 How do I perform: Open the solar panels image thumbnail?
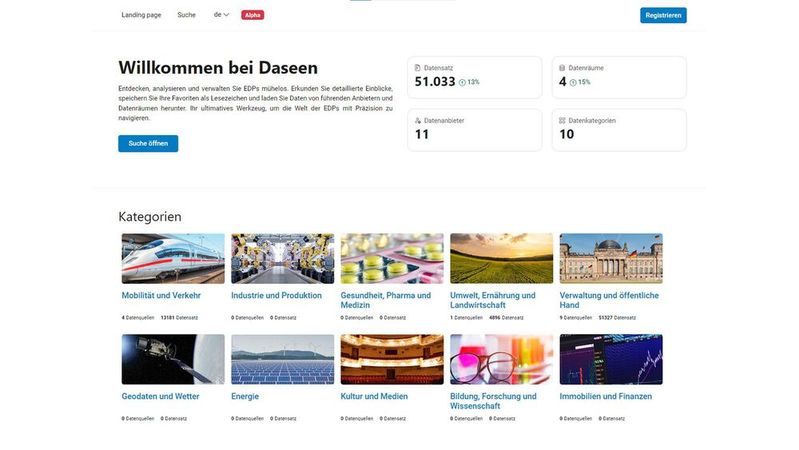283,359
